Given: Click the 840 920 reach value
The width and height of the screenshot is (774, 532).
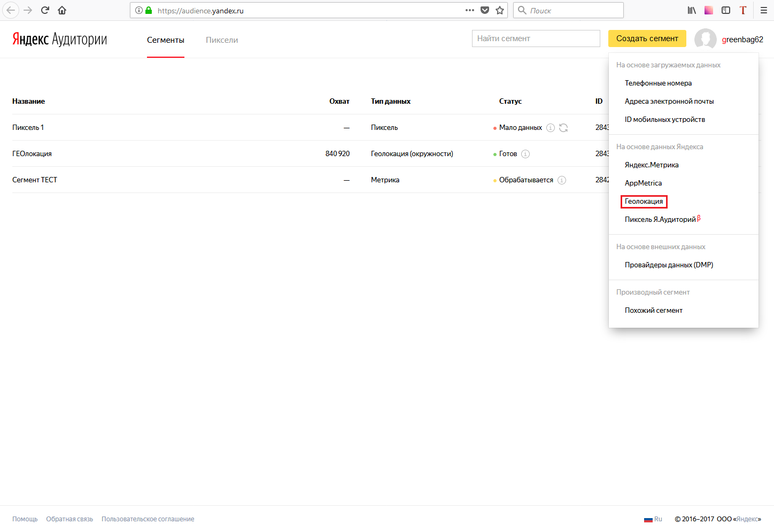Looking at the screenshot, I should 337,153.
